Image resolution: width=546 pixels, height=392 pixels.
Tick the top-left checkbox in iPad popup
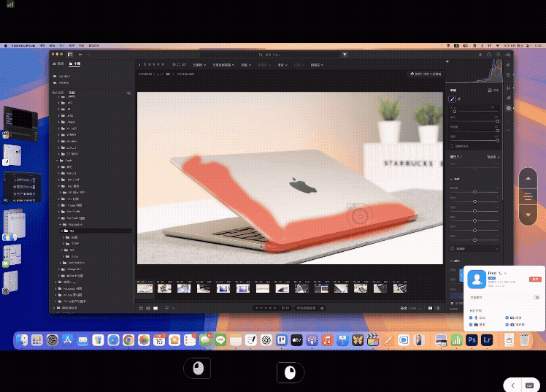coord(472,318)
